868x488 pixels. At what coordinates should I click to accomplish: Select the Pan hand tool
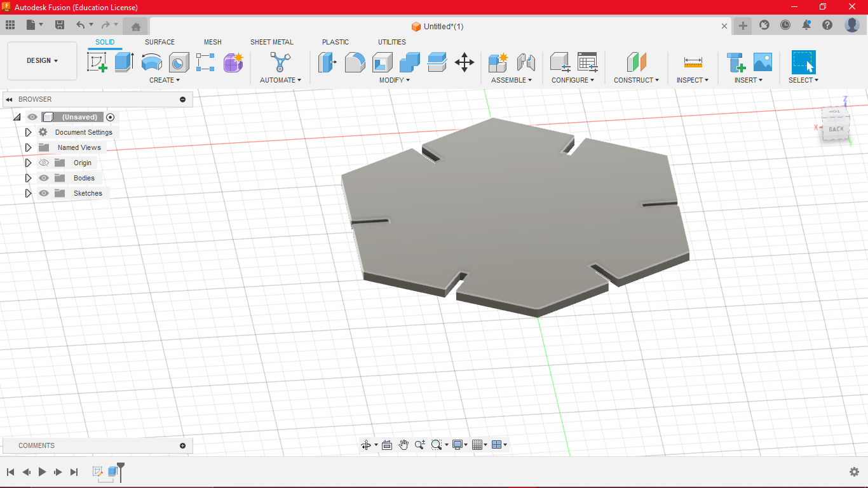click(403, 445)
